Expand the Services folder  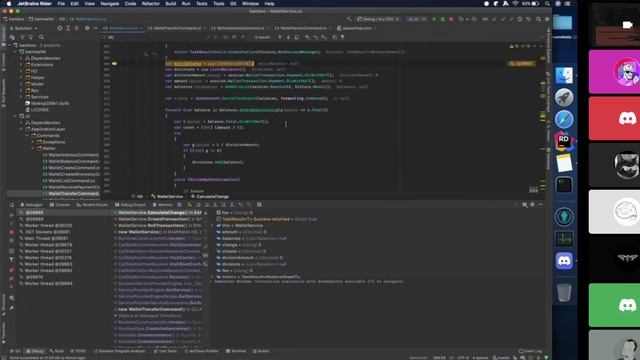coord(21,97)
